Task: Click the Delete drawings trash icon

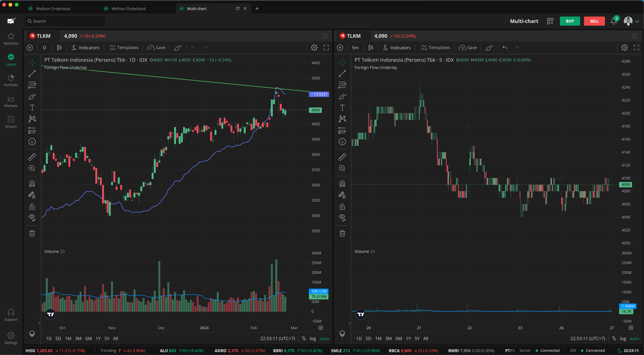Action: coord(32,233)
